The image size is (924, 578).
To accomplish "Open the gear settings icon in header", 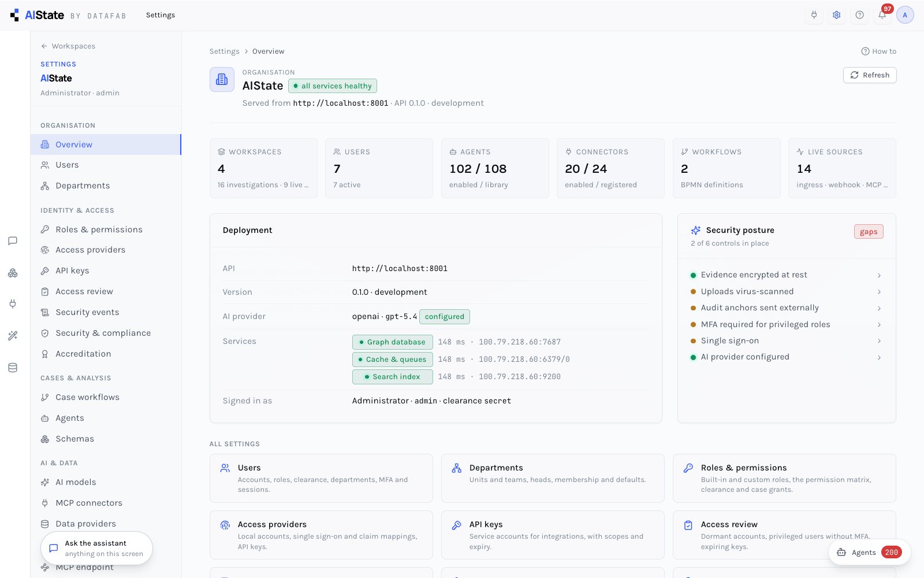I will [836, 15].
